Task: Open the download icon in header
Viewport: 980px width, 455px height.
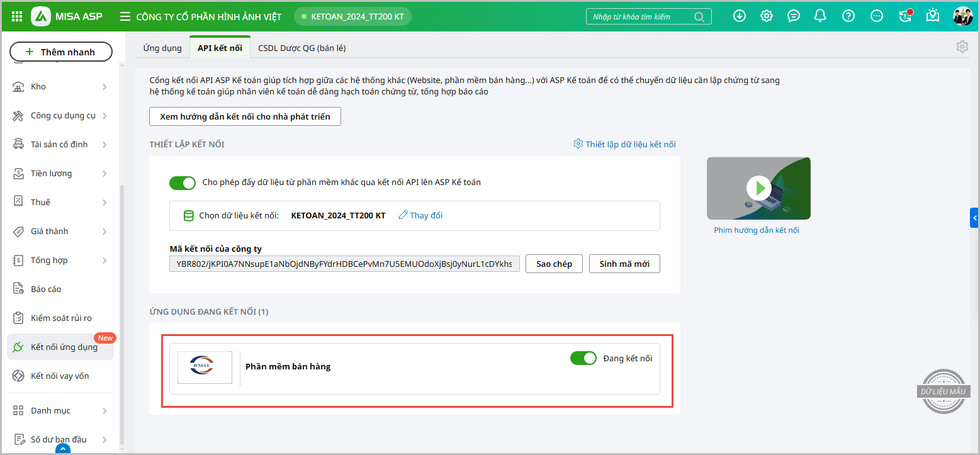Action: point(740,16)
